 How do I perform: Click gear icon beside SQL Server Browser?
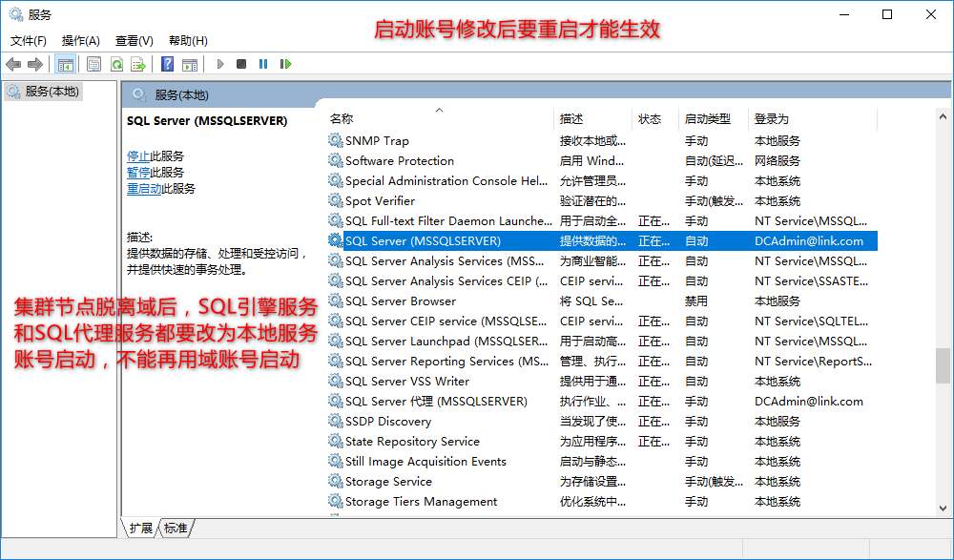point(335,301)
